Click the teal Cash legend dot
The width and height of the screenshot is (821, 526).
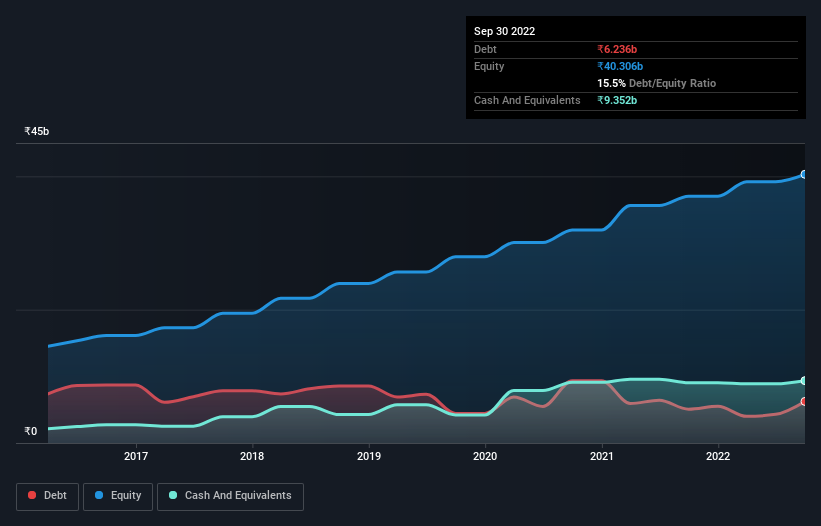(173, 495)
